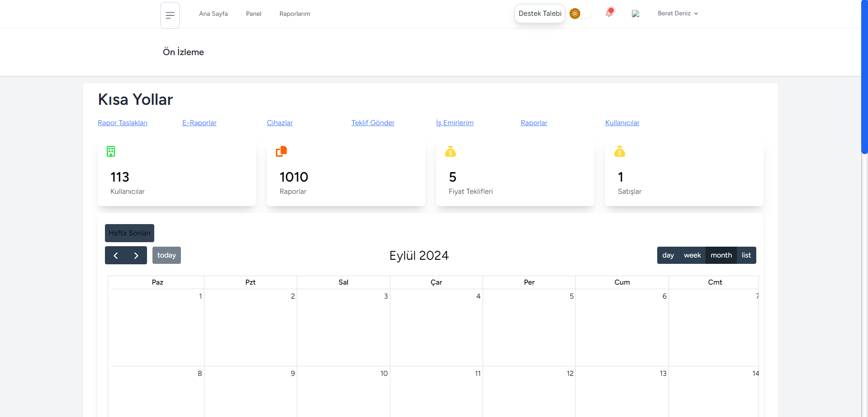Viewport: 868px width, 417px height.
Task: Click the Eylül 2024 calendar title
Action: click(419, 256)
